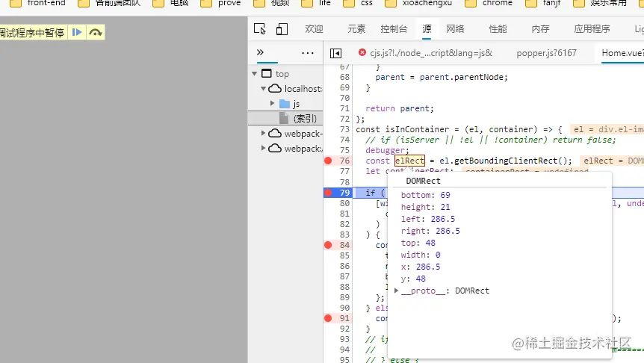Collapse the localhost tree node
This screenshot has height=363, width=644.
click(263, 88)
